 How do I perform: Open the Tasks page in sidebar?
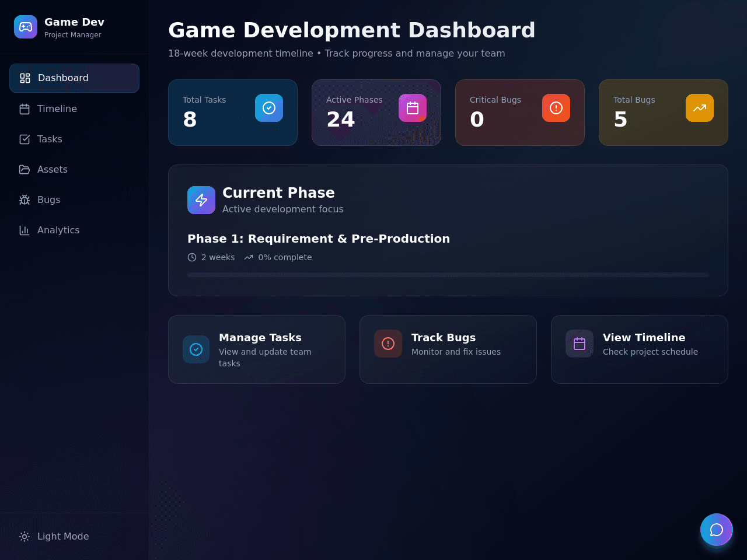(74, 139)
